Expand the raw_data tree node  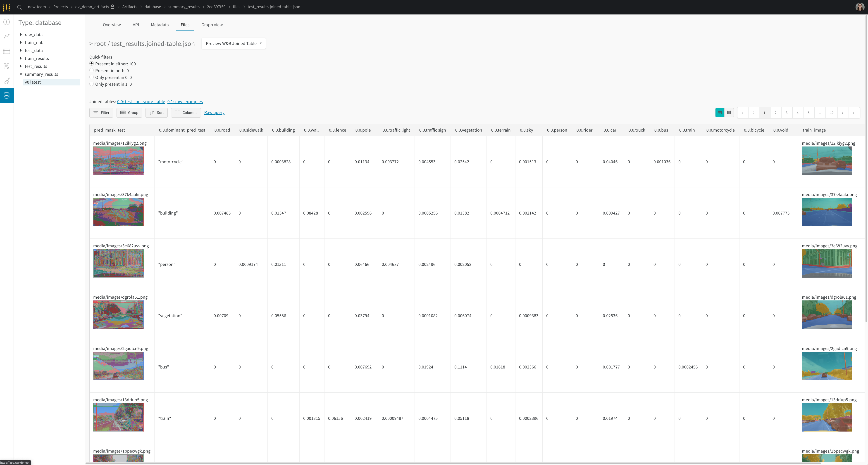pos(21,34)
